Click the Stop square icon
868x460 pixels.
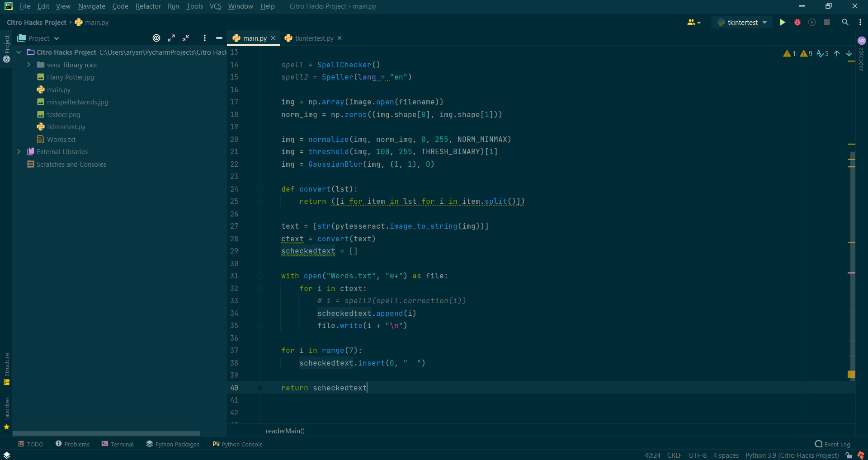click(x=827, y=22)
